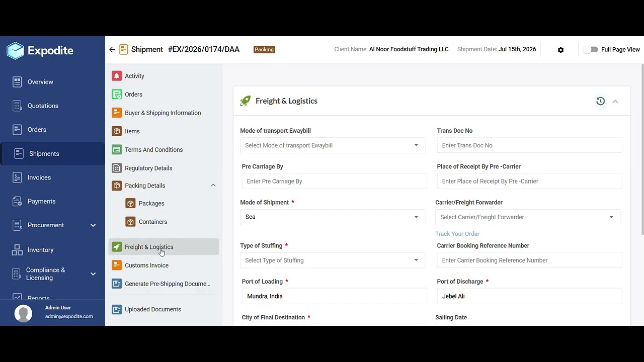Click the Overview sidebar icon
This screenshot has height=362, width=644.
point(17,82)
